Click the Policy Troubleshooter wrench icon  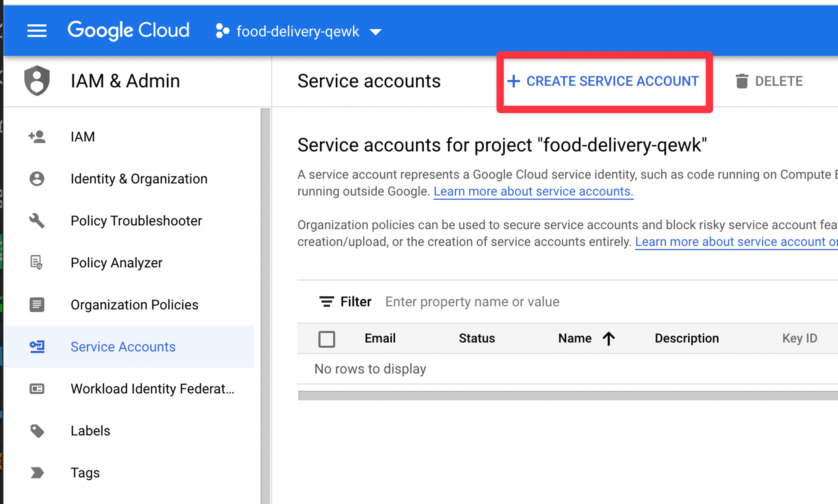[x=37, y=221]
